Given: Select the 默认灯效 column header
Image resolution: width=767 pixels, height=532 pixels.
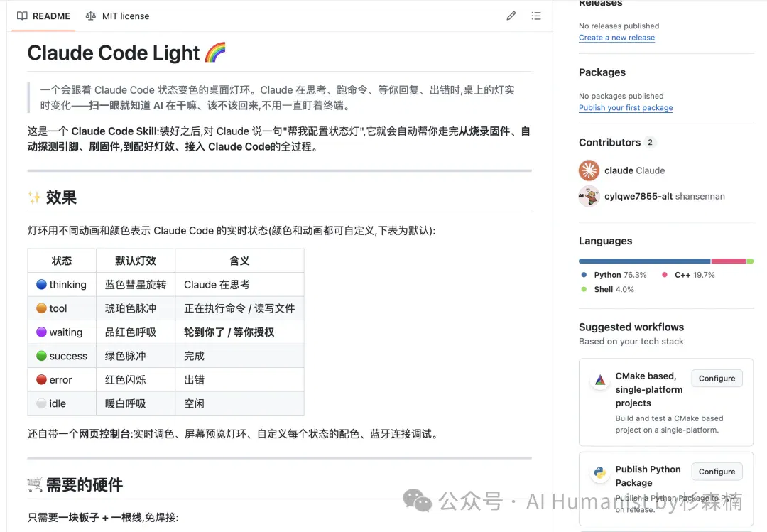Looking at the screenshot, I should 136,261.
